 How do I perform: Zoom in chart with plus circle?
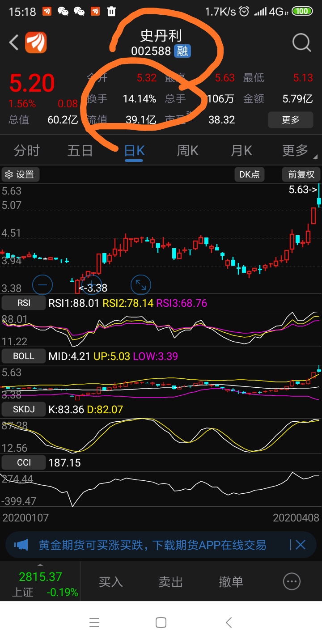click(x=92, y=284)
